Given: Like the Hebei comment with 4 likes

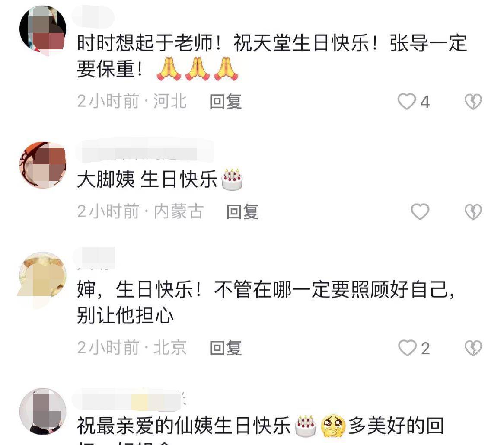Looking at the screenshot, I should click(x=407, y=102).
